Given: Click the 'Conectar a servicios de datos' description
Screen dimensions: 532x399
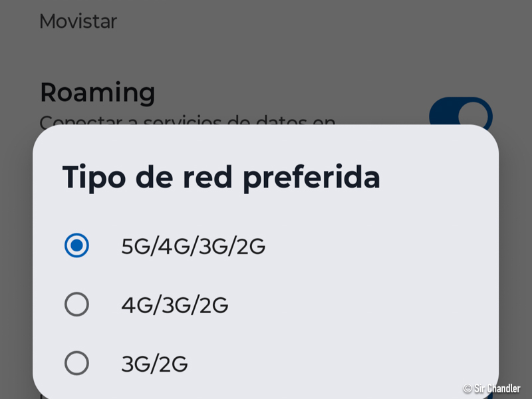Looking at the screenshot, I should [x=186, y=120].
